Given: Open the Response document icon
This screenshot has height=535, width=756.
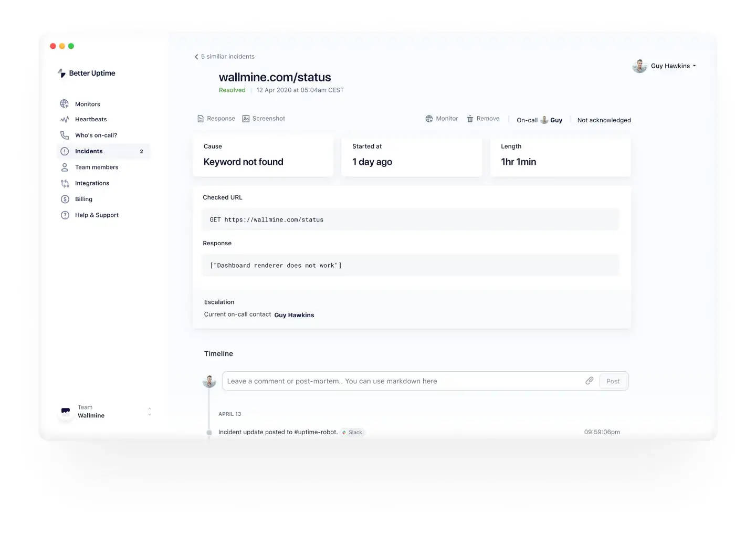Looking at the screenshot, I should [201, 118].
